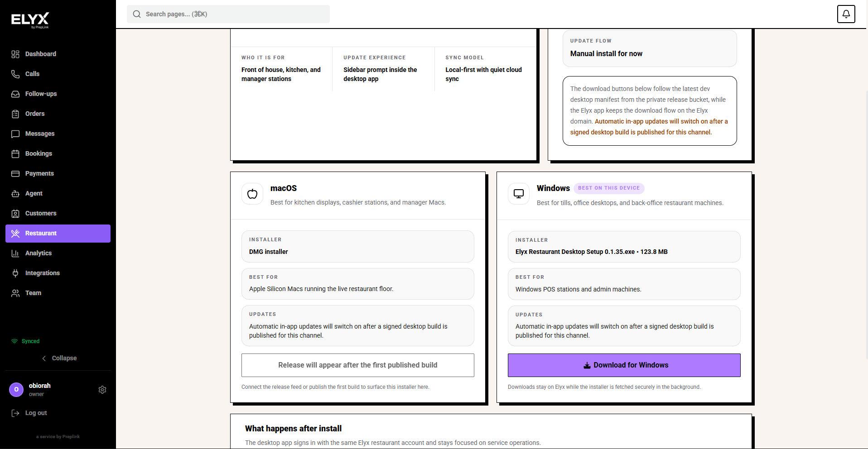
Task: Go to Integrations
Action: [x=58, y=273]
